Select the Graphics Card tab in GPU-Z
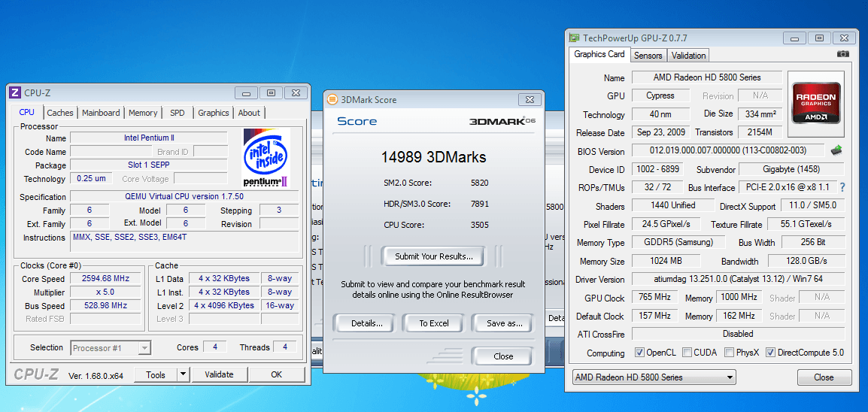Screen dimensions: 868x412 click(599, 54)
